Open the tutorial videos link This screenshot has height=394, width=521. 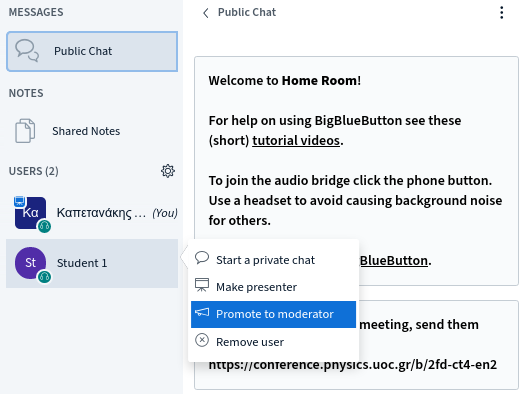pos(296,140)
